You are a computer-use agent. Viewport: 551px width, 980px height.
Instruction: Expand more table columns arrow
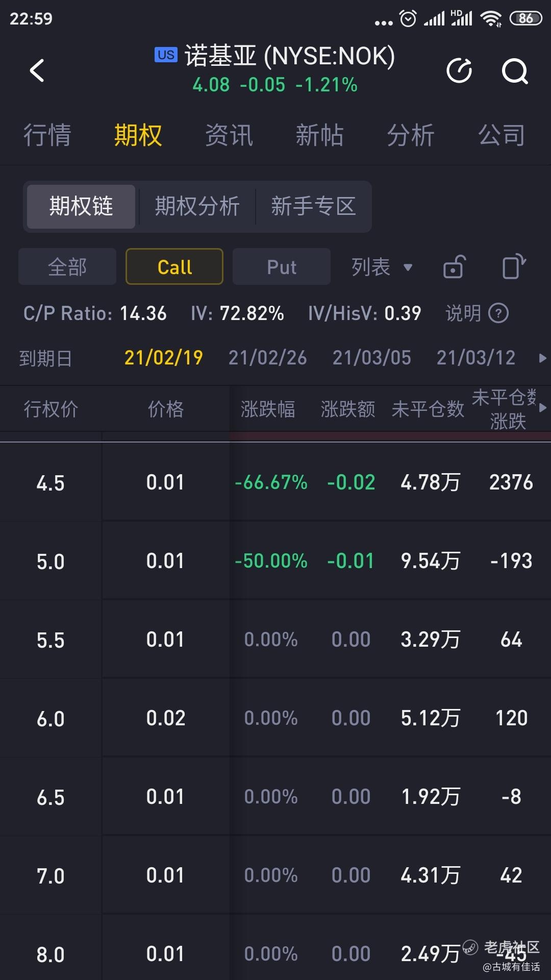click(x=543, y=408)
